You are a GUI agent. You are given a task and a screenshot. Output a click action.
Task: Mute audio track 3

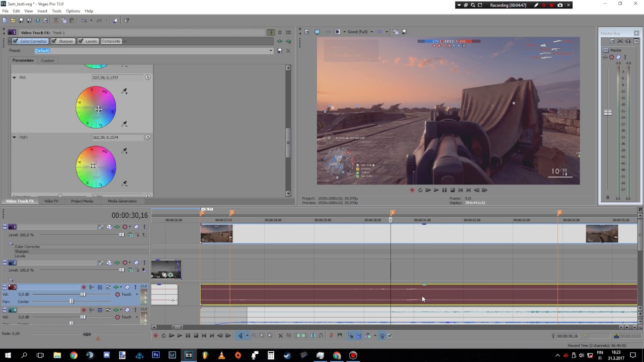point(127,287)
